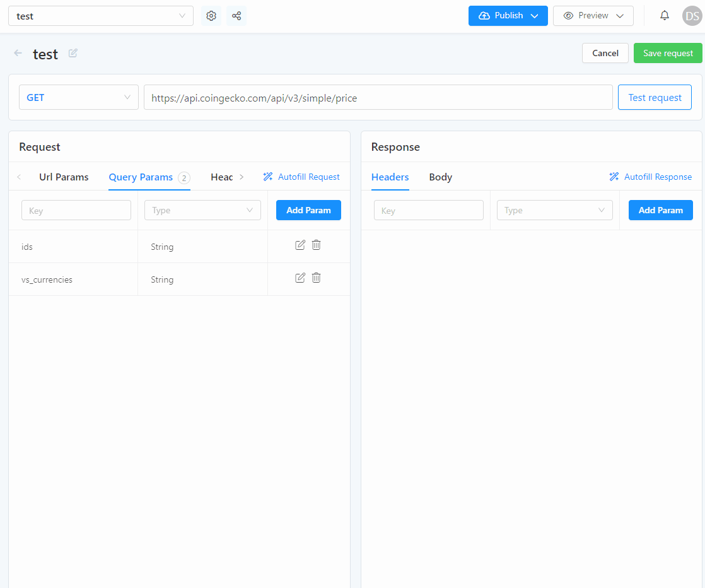Delete the ids query parameter

[x=317, y=245]
